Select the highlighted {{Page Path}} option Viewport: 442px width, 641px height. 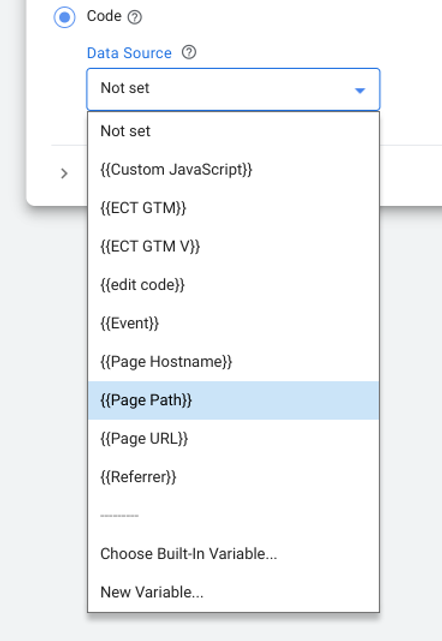233,400
